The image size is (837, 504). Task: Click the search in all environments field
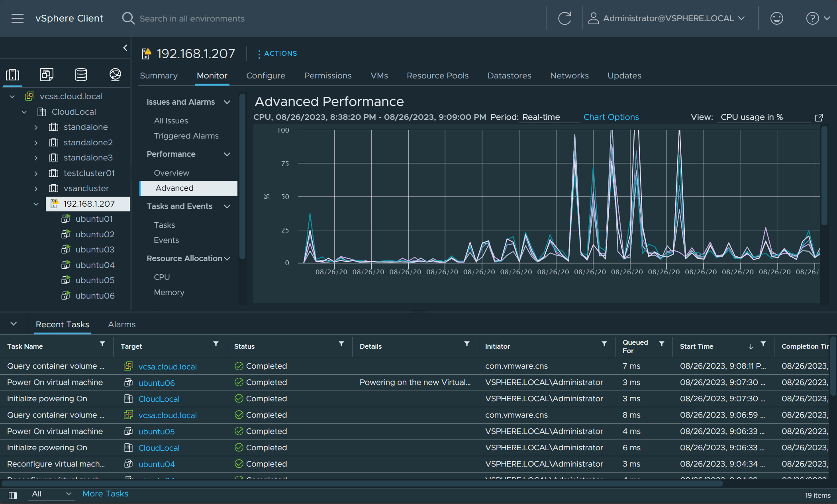click(192, 19)
